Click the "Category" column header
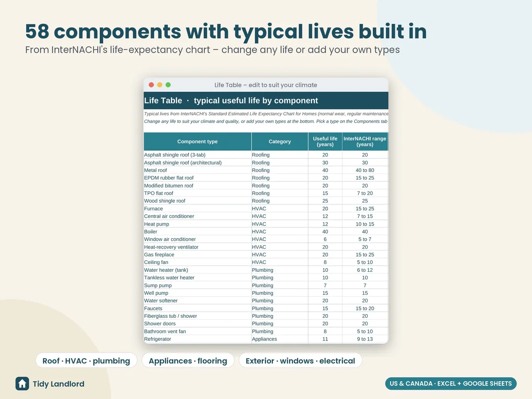532x399 pixels. [x=280, y=141]
